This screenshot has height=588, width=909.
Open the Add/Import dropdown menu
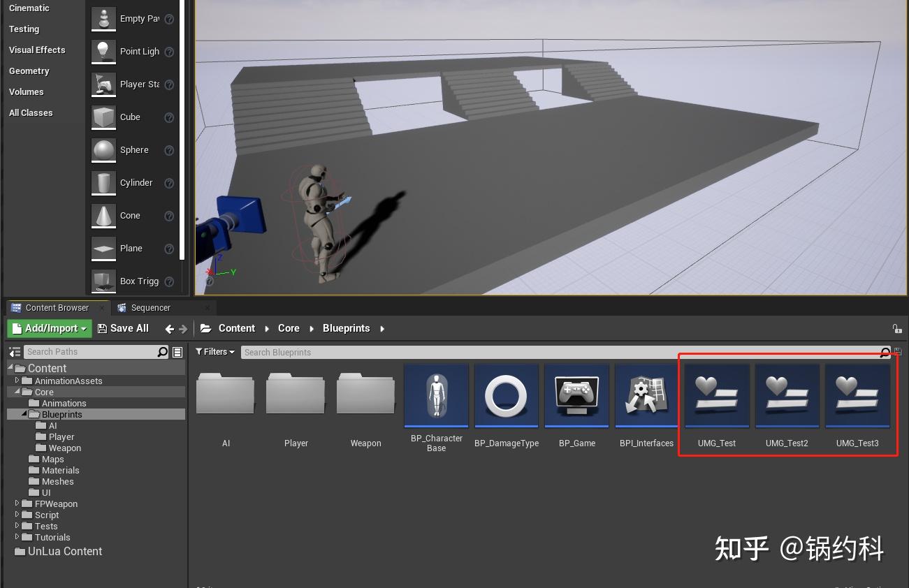click(x=49, y=328)
